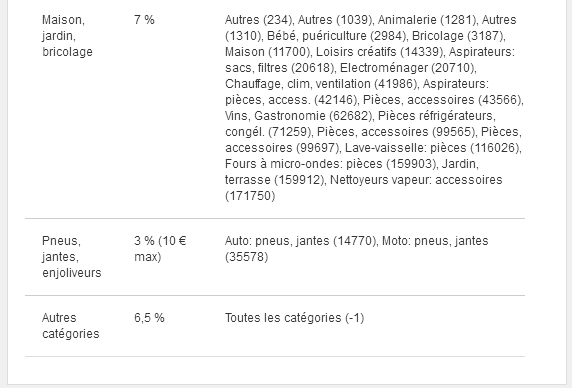Click the 'Autres catégories' row label

tap(70, 326)
